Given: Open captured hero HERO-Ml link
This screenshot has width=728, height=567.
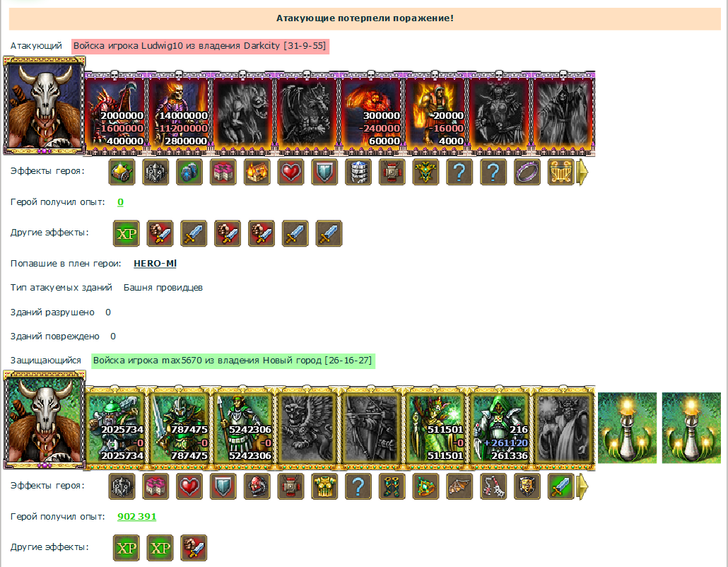Looking at the screenshot, I should pos(155,263).
